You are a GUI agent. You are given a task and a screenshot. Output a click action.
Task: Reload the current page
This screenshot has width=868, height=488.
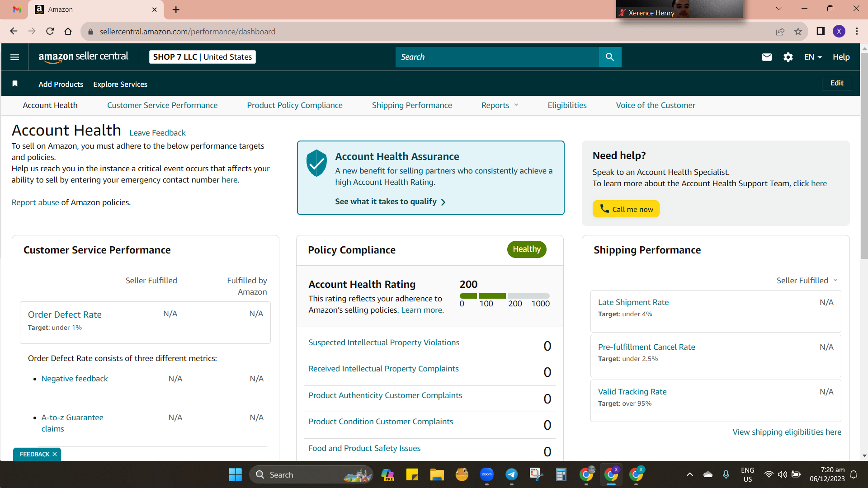(x=50, y=31)
